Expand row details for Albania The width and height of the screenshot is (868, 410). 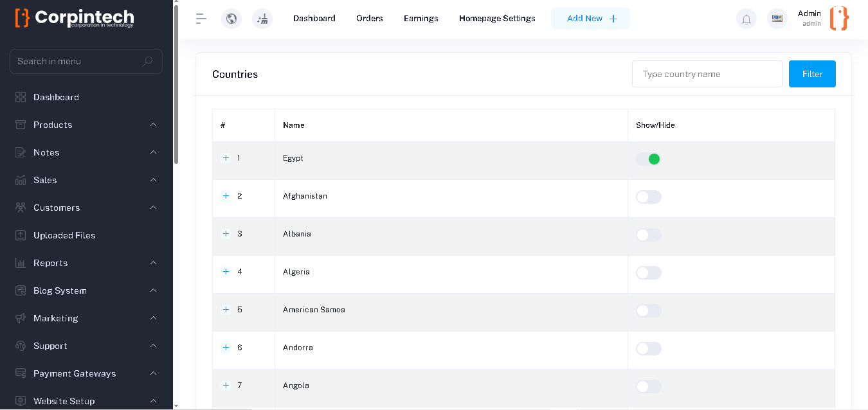(226, 234)
